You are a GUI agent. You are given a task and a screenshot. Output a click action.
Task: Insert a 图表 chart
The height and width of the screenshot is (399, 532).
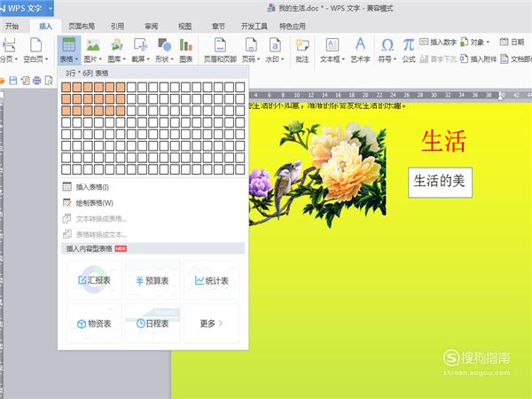[x=186, y=51]
